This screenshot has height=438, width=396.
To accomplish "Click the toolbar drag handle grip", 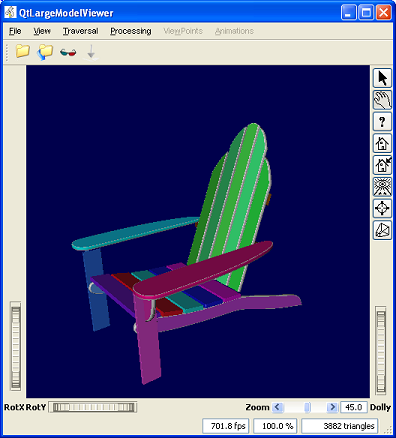I will click(7, 53).
